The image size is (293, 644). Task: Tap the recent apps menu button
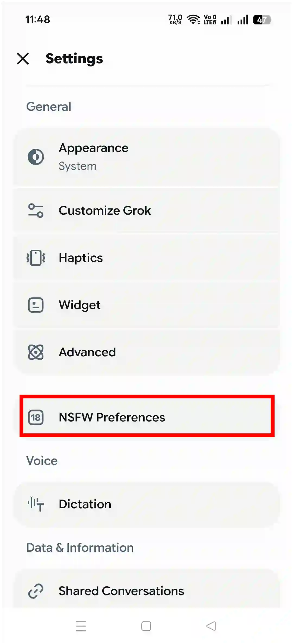tap(81, 626)
